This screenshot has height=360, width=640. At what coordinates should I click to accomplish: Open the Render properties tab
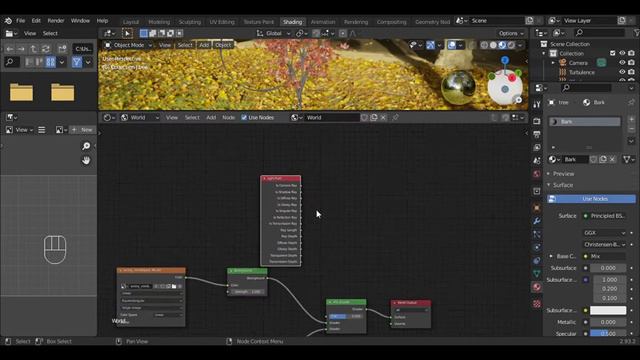[x=537, y=121]
